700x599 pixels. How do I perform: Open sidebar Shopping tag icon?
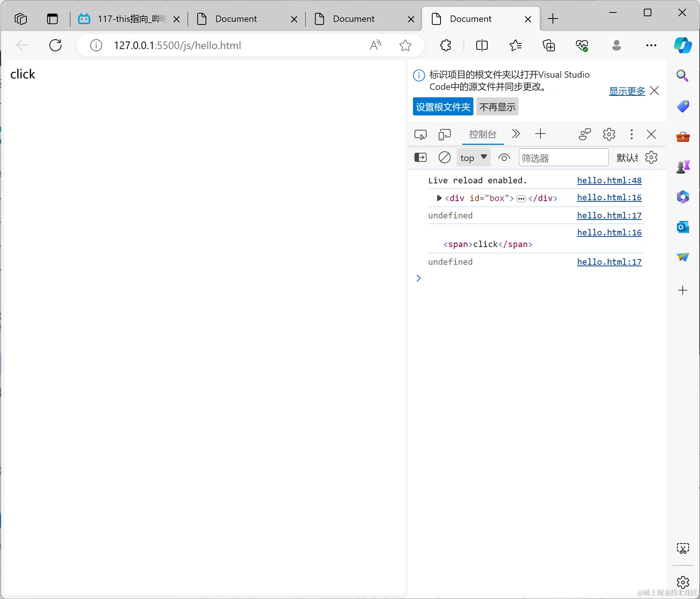pyautogui.click(x=683, y=106)
